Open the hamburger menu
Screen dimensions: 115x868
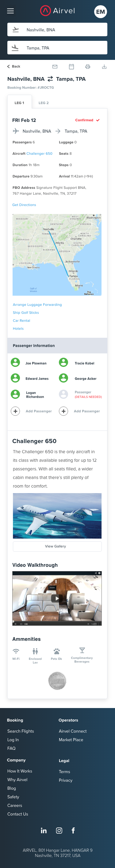point(10,11)
